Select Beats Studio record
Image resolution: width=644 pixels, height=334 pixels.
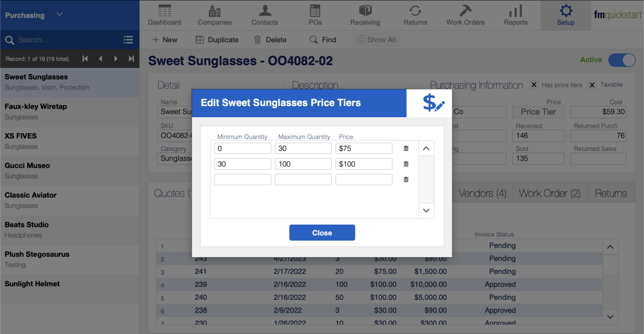[69, 230]
